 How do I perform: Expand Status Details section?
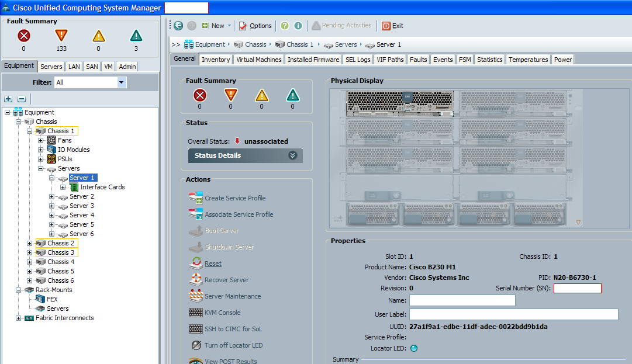pyautogui.click(x=292, y=155)
